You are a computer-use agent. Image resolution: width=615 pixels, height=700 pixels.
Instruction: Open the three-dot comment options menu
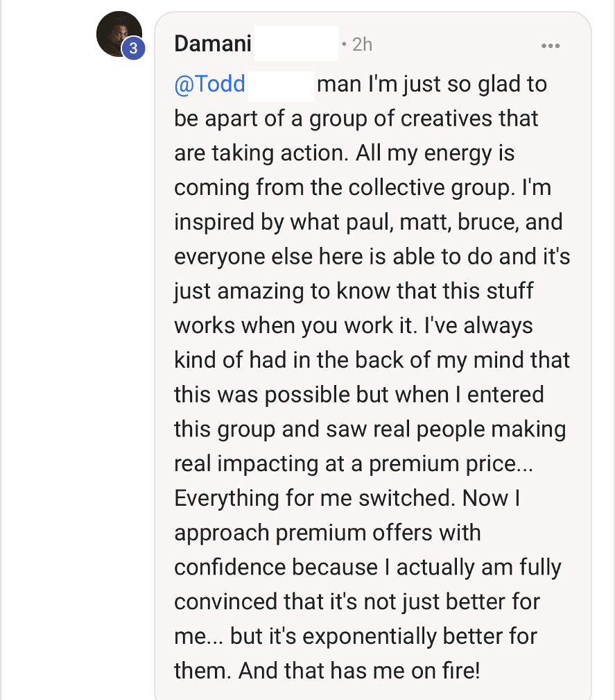(551, 46)
